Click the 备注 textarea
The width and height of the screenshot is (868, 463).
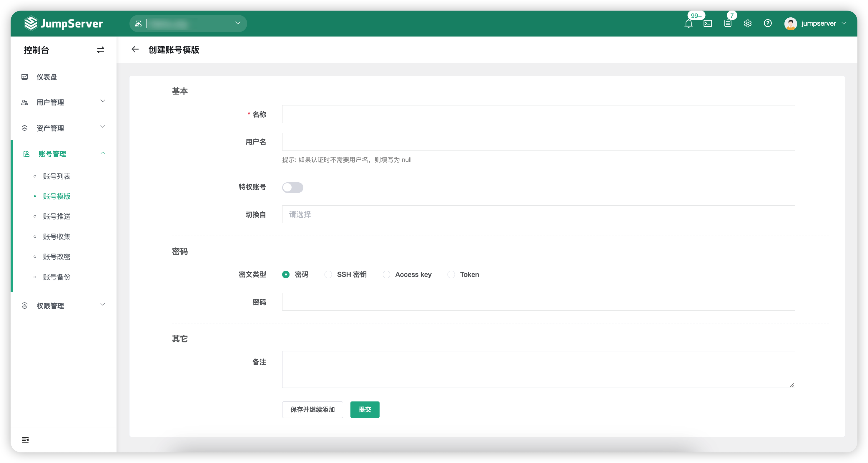click(538, 369)
